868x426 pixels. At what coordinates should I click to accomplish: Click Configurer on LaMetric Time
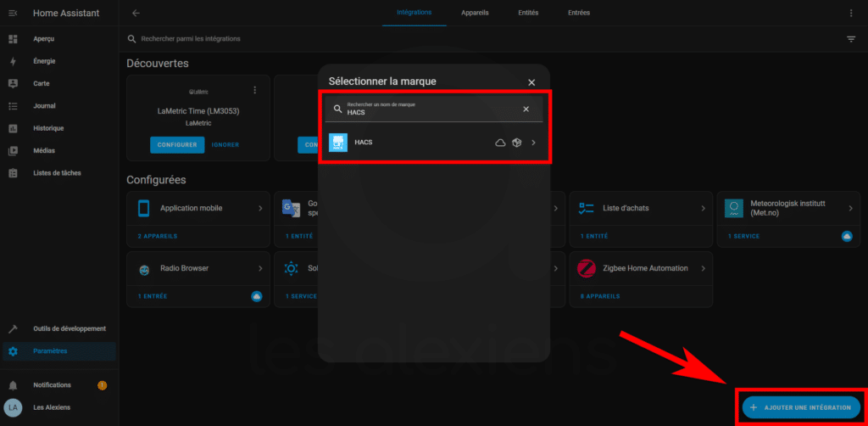coord(177,145)
